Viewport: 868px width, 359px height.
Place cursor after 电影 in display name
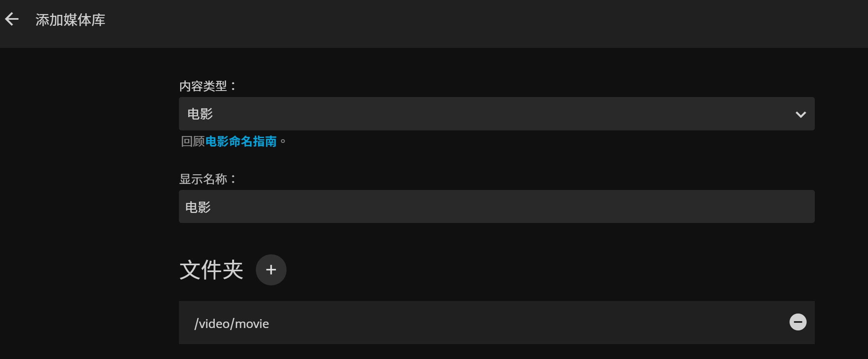click(x=212, y=207)
